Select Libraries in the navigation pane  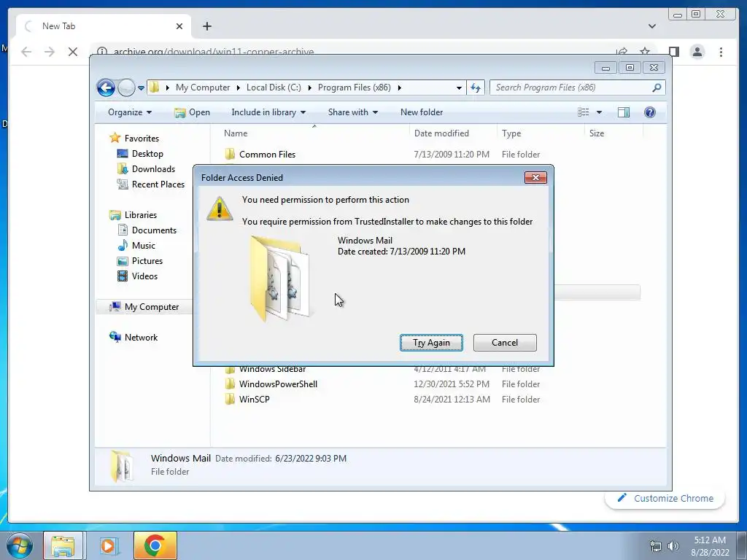click(x=141, y=215)
